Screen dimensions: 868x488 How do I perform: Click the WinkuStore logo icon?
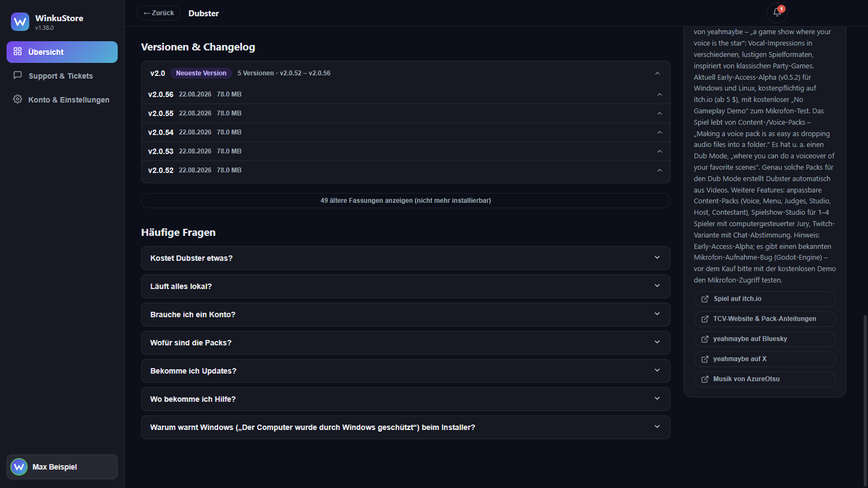[20, 22]
